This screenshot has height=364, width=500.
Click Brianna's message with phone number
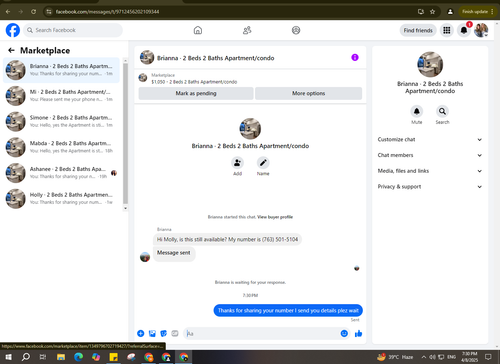tap(227, 239)
